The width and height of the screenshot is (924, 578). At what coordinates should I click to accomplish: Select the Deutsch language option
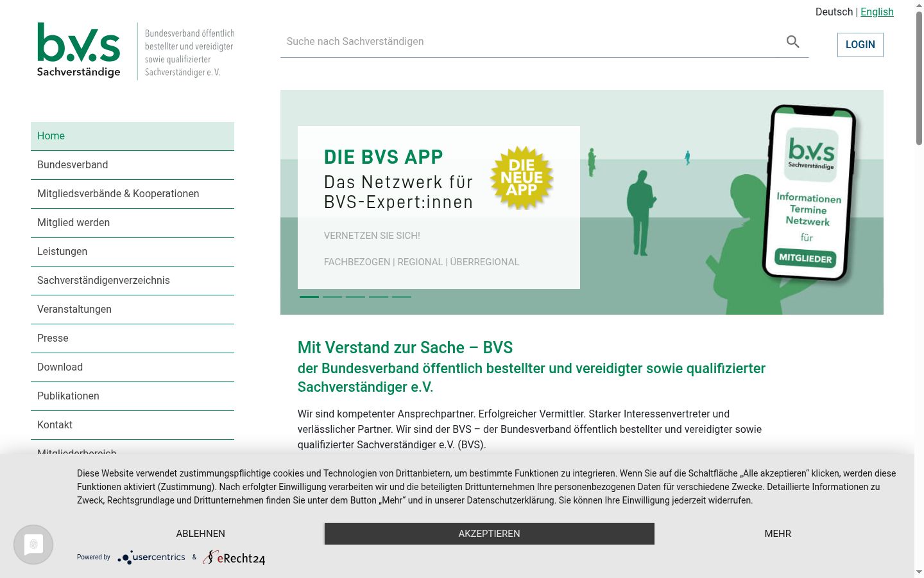[x=834, y=12]
